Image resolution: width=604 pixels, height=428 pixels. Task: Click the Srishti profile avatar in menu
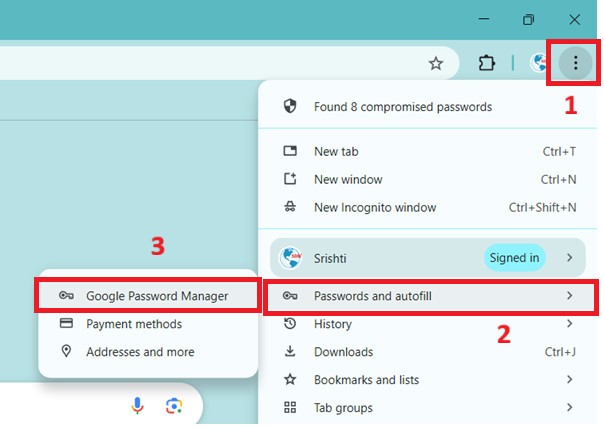point(291,258)
